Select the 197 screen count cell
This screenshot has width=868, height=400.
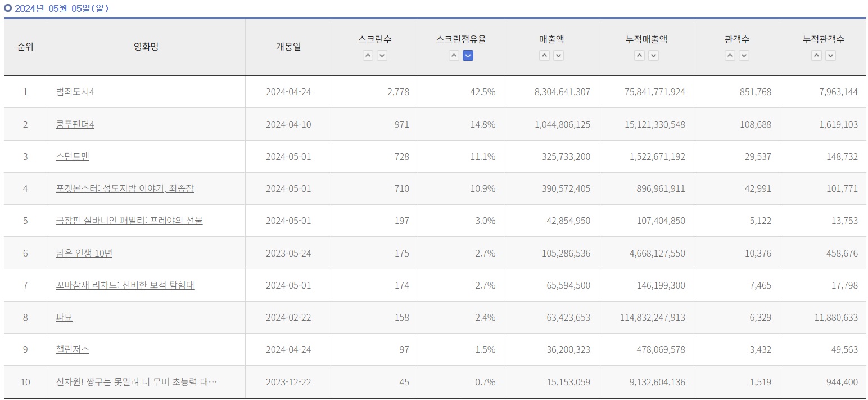click(x=375, y=221)
